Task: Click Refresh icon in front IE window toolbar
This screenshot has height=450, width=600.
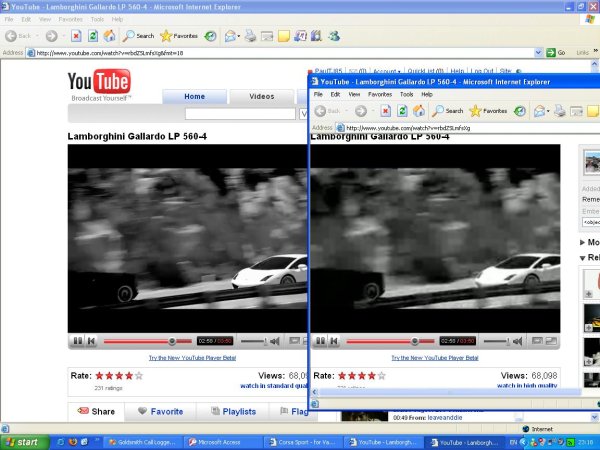Action: coord(402,111)
